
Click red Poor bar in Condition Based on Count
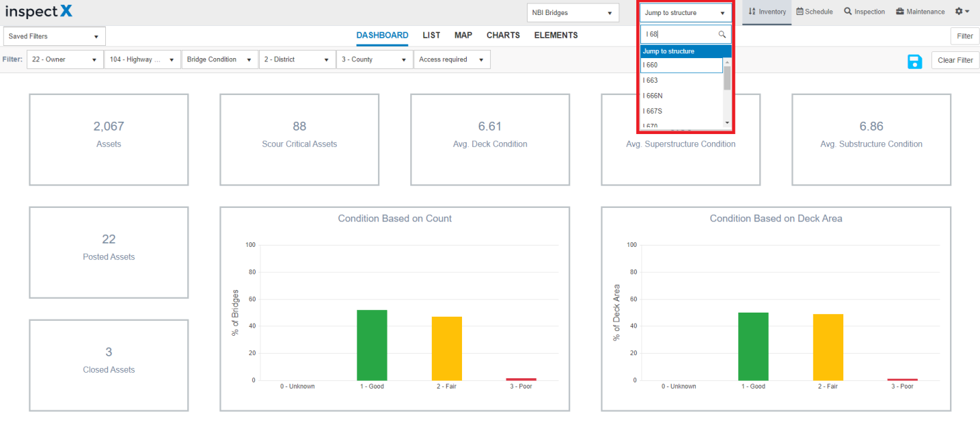pyautogui.click(x=521, y=379)
